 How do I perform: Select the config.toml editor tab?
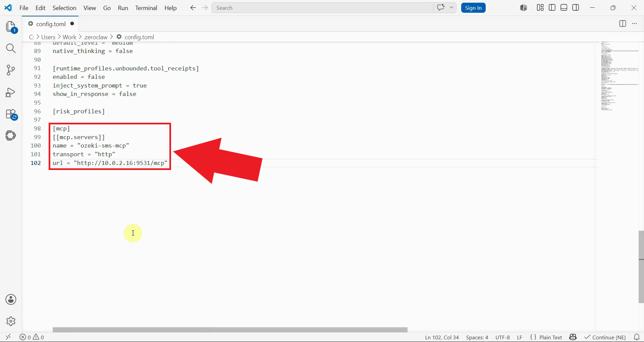click(51, 24)
